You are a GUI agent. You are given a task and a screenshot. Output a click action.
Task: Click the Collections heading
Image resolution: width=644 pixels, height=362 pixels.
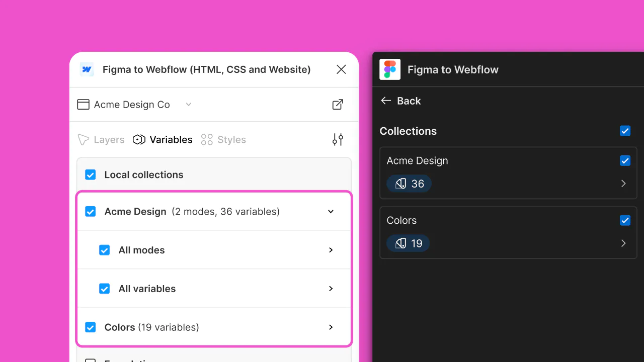[x=408, y=131]
